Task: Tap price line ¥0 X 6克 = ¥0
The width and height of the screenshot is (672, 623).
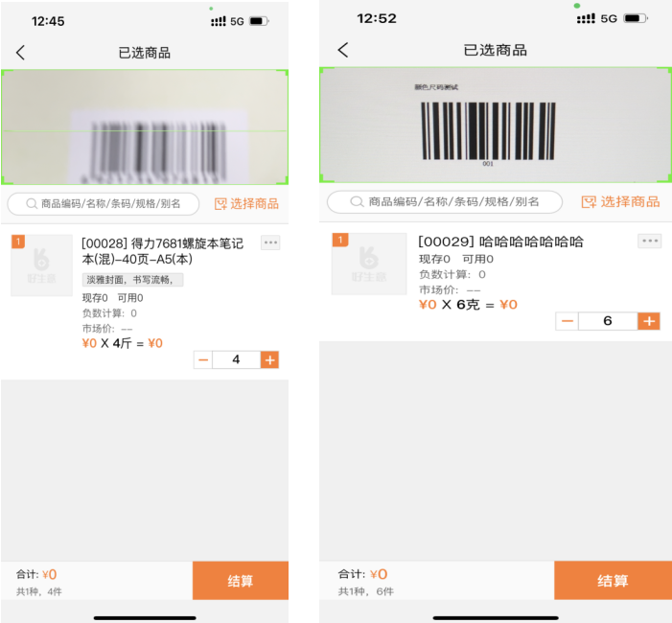Action: pos(468,305)
